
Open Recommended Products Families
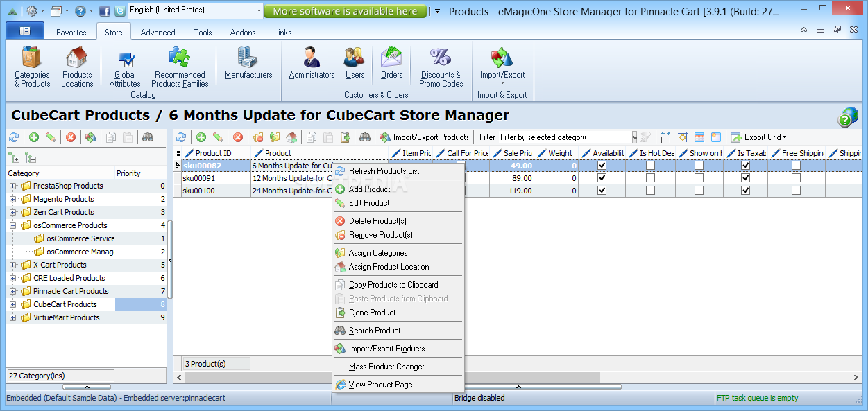pos(180,67)
